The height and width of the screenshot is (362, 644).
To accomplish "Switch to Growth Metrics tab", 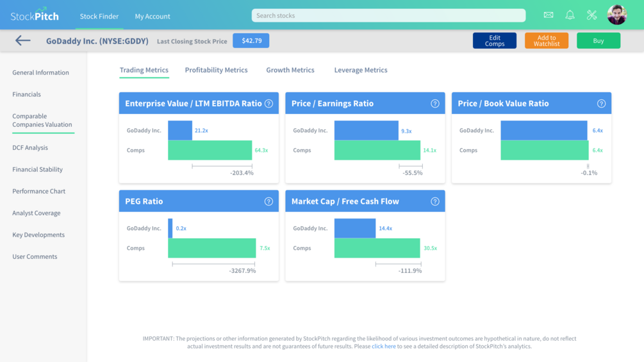I will tap(290, 70).
